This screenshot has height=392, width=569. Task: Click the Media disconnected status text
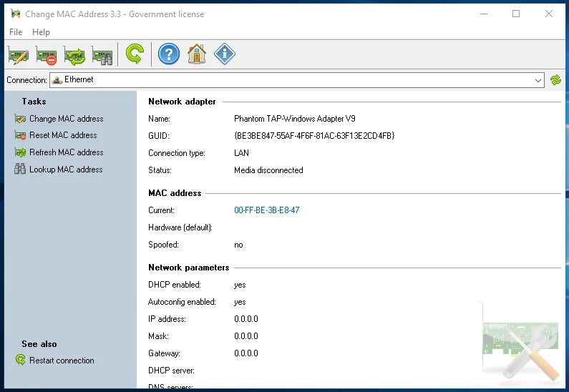pos(268,170)
